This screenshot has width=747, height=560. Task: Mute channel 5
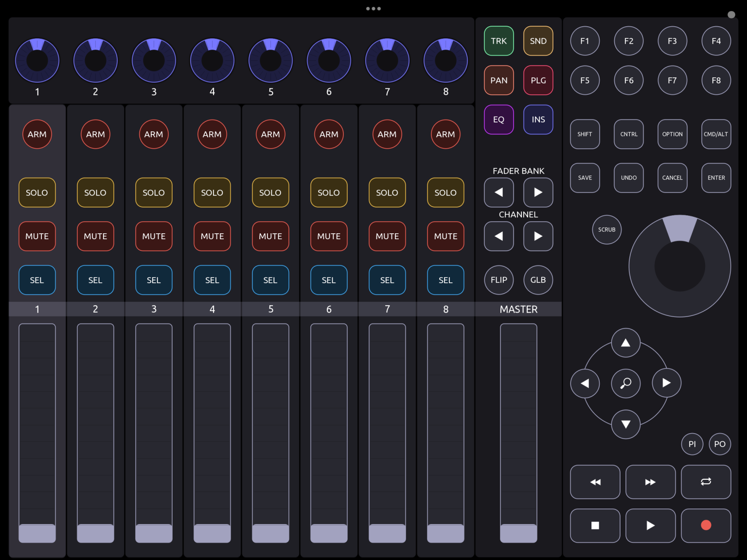(x=270, y=236)
